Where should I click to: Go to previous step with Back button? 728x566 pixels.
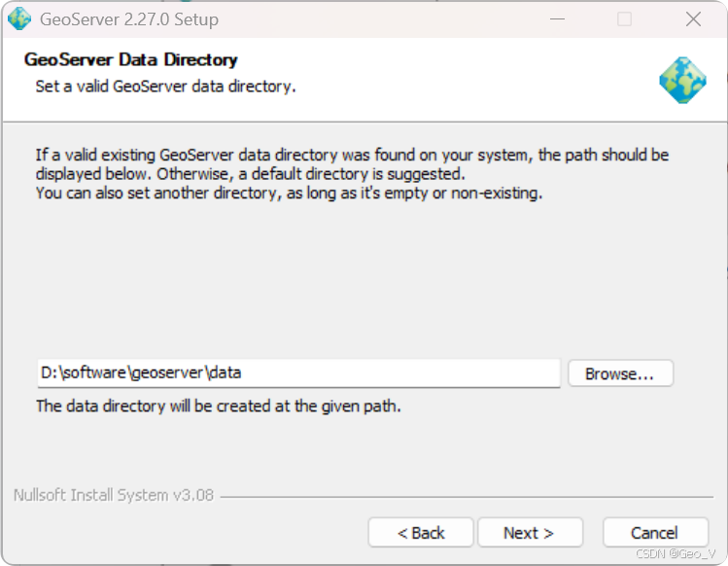coord(421,533)
